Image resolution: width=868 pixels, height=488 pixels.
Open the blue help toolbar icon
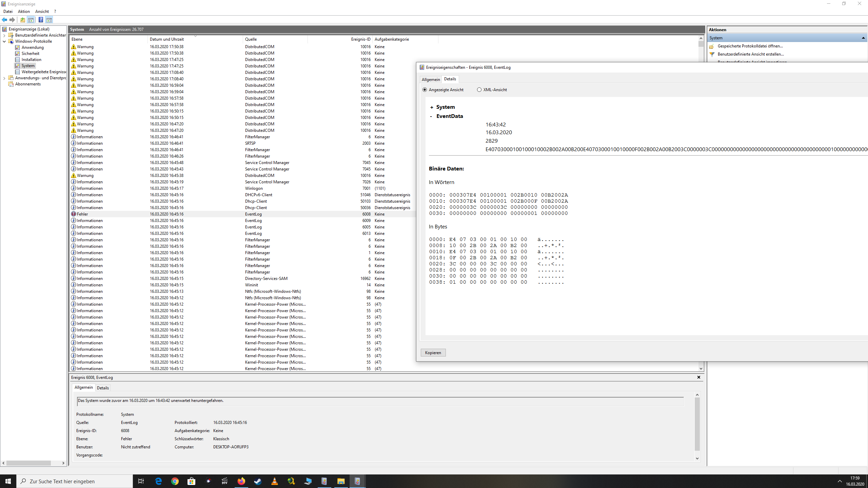[41, 20]
